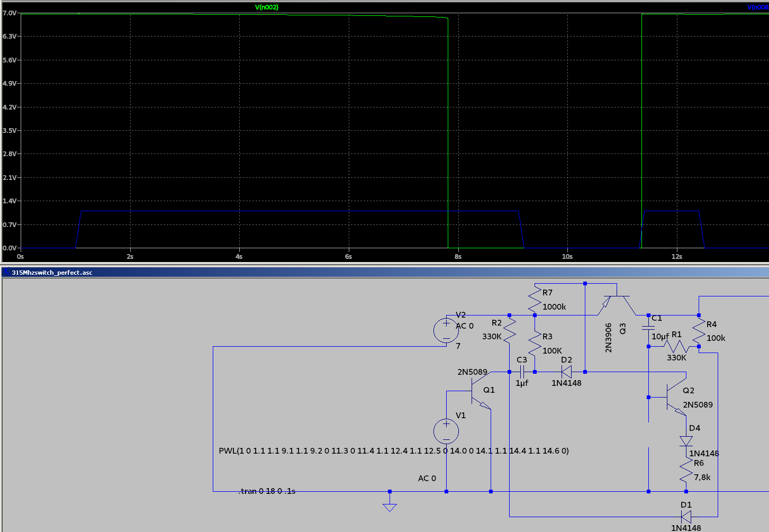
Task: Click the Q2 2N5089 transistor symbol
Action: click(x=674, y=398)
